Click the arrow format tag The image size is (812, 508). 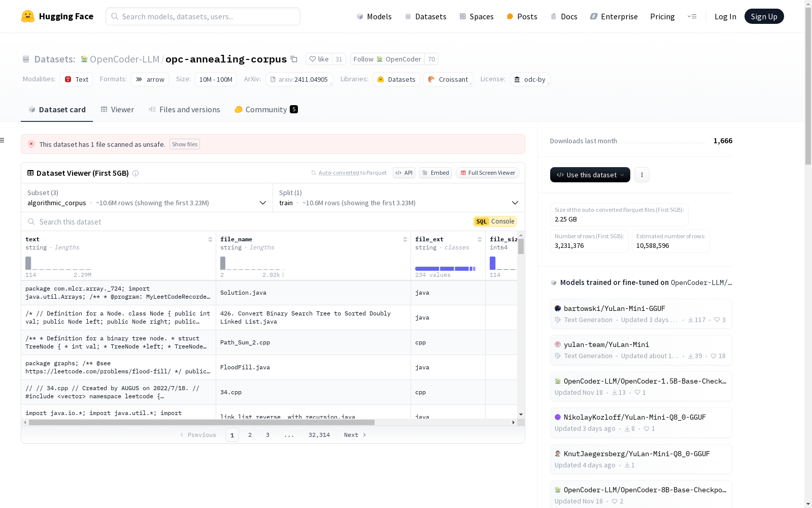tap(150, 79)
